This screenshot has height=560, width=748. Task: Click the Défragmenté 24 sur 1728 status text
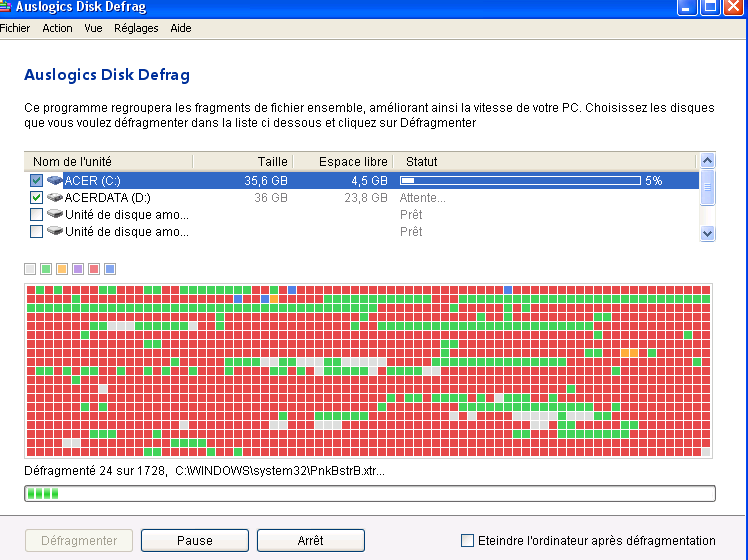95,471
